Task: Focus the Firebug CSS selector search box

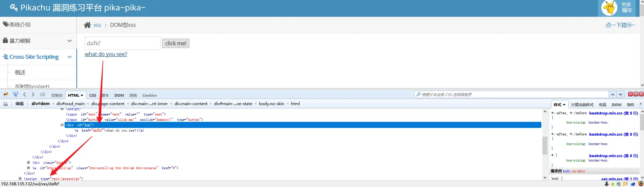Action: click(x=511, y=95)
